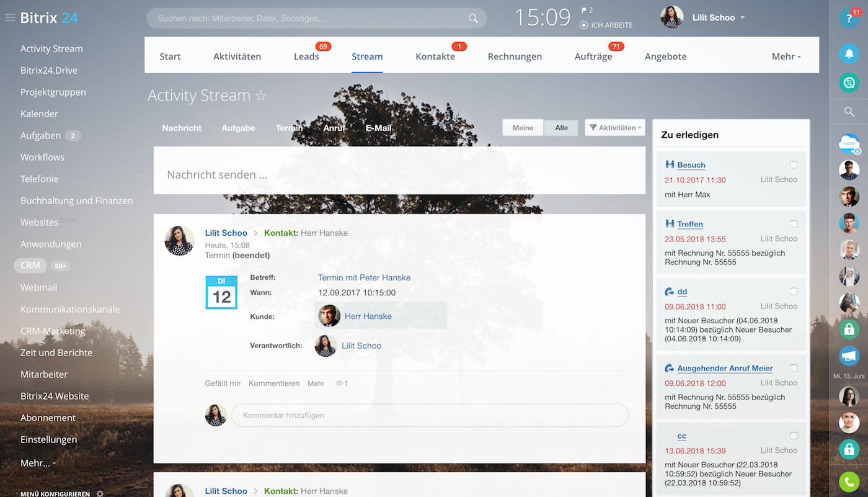Open notifications bell icon

point(849,53)
